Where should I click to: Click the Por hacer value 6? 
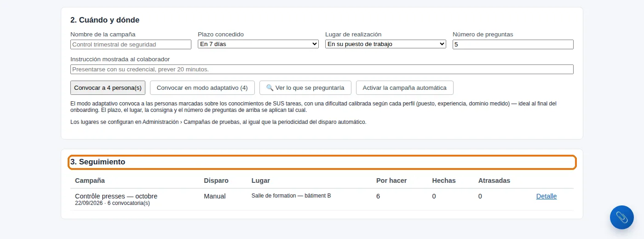(378, 196)
